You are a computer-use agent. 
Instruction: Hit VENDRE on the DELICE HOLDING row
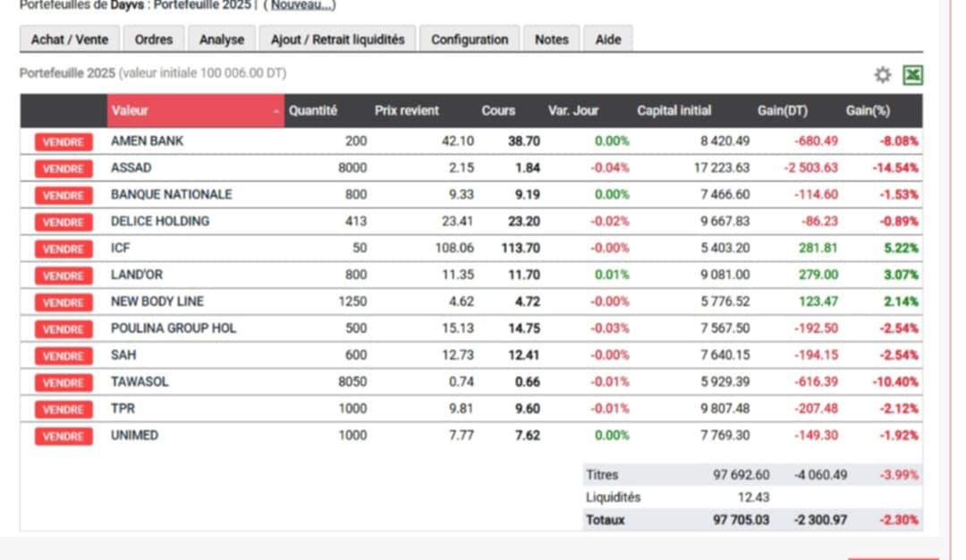[x=64, y=222]
